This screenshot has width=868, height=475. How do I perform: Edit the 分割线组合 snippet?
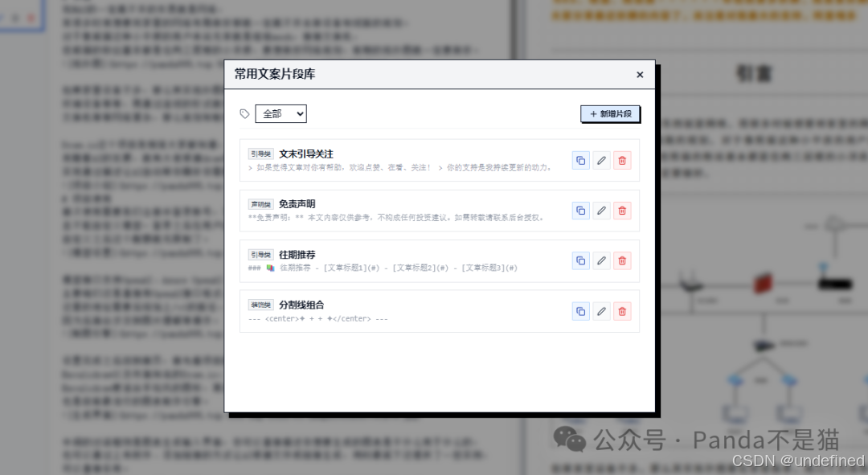coord(601,311)
